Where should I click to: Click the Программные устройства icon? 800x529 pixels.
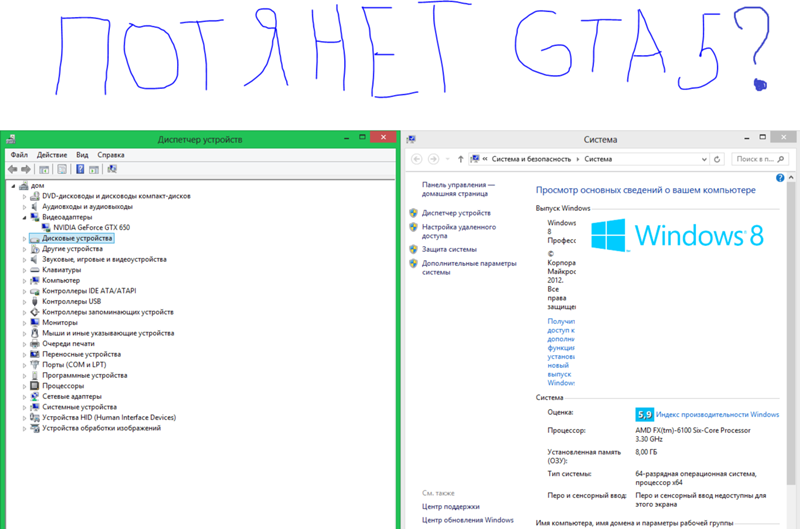[x=35, y=375]
